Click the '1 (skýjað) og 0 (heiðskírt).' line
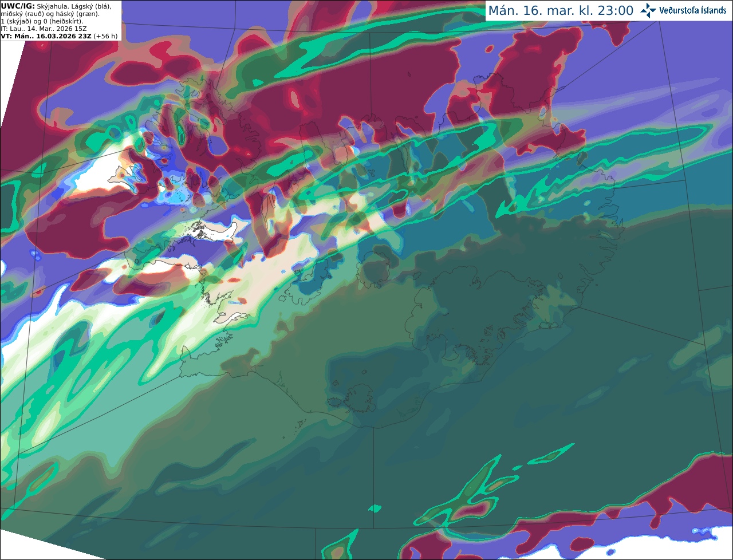Screen dimensions: 733x560 pos(42,21)
